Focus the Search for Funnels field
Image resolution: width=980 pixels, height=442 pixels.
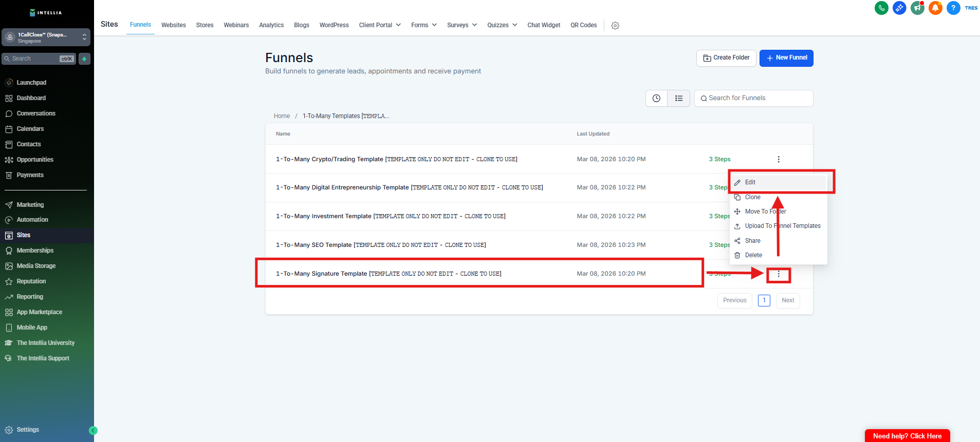tap(754, 98)
